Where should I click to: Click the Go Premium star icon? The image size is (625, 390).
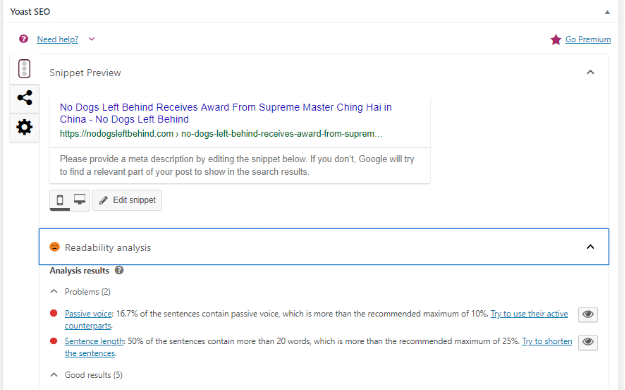[x=556, y=39]
